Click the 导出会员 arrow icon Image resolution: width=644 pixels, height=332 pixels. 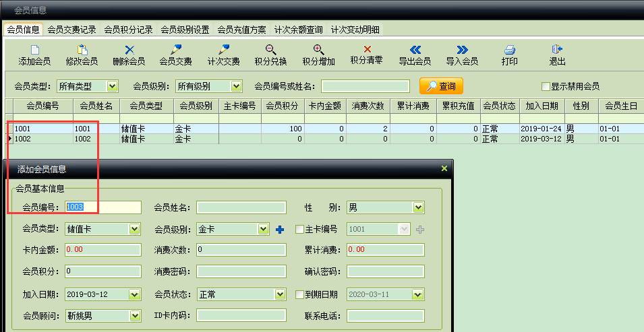pos(415,50)
